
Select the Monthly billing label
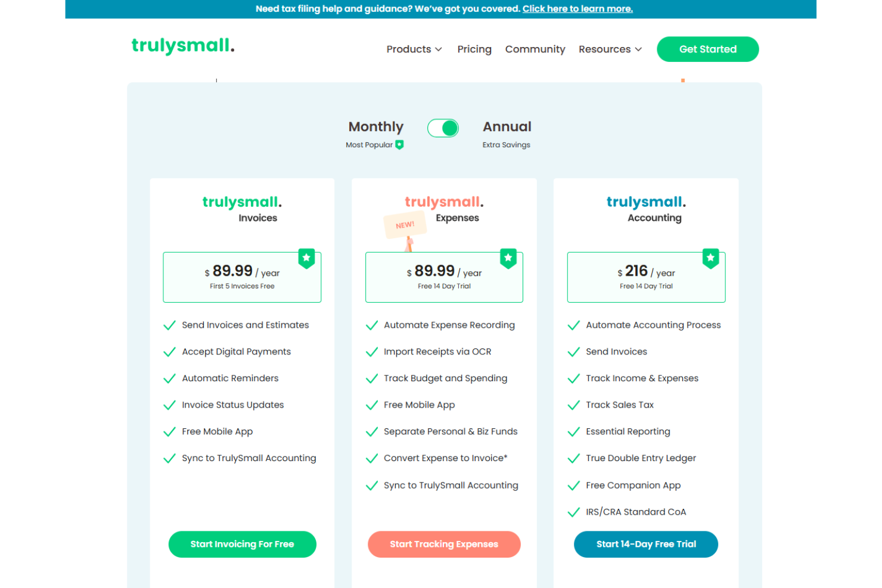[x=376, y=127]
